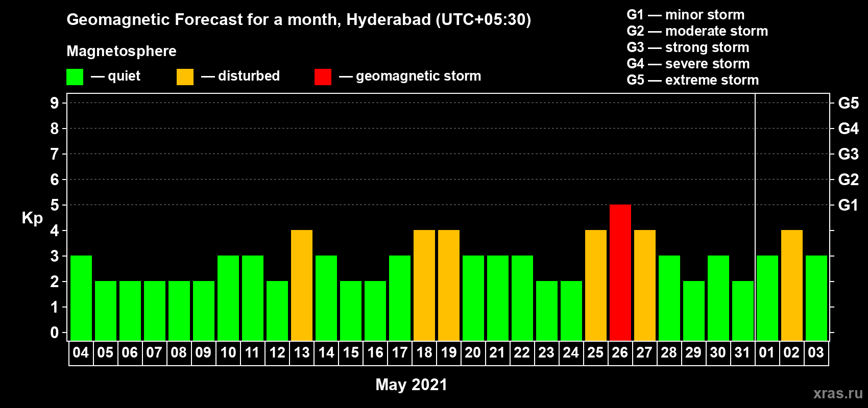Image resolution: width=868 pixels, height=408 pixels.
Task: Click date label 15 on the axis
Action: click(x=351, y=353)
